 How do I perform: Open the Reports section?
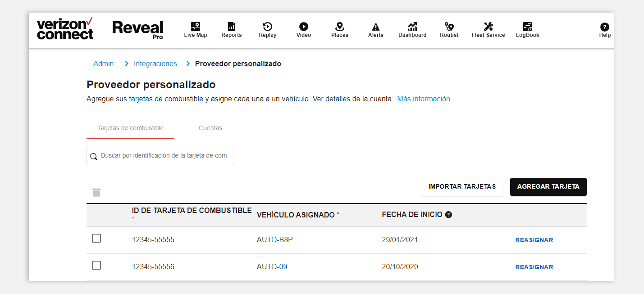pyautogui.click(x=231, y=27)
